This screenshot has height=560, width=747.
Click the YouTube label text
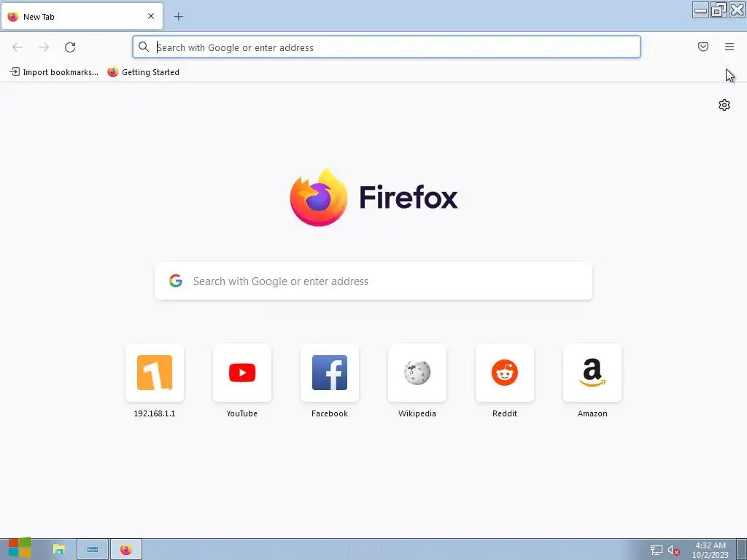click(x=242, y=413)
